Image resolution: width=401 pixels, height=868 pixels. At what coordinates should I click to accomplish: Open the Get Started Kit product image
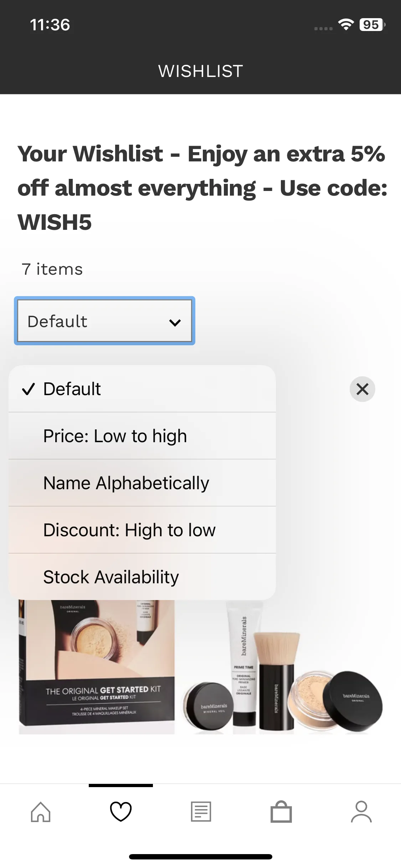tap(200, 666)
